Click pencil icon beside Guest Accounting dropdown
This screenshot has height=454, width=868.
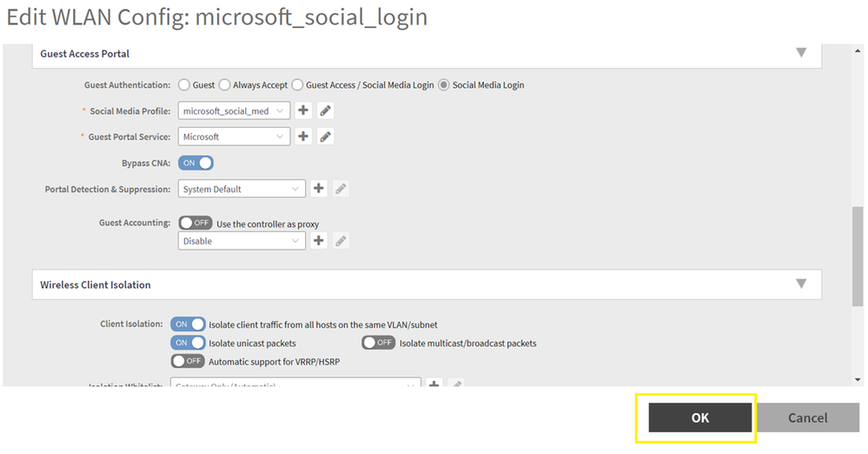point(341,241)
